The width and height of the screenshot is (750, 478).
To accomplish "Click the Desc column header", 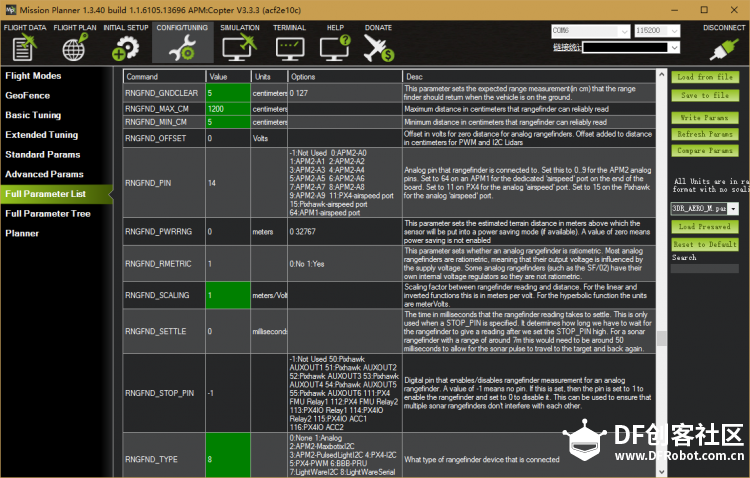I will coord(529,77).
